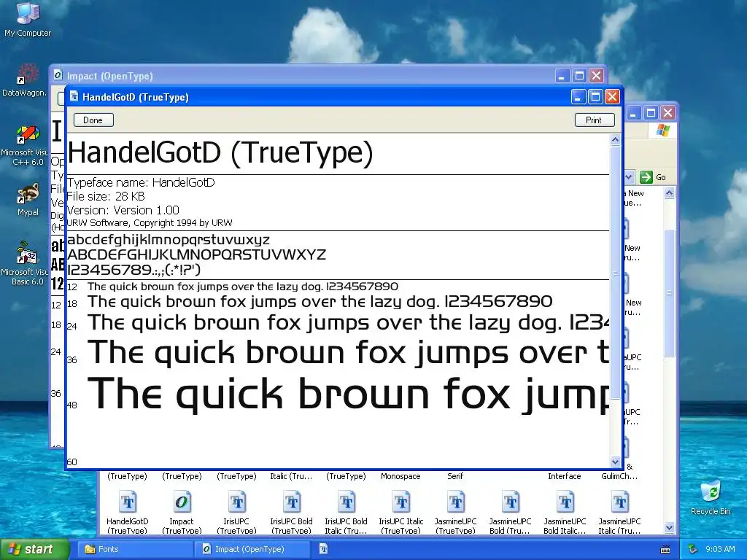747x560 pixels.
Task: Select the Mypal raccoon desktop icon
Action: click(x=28, y=200)
